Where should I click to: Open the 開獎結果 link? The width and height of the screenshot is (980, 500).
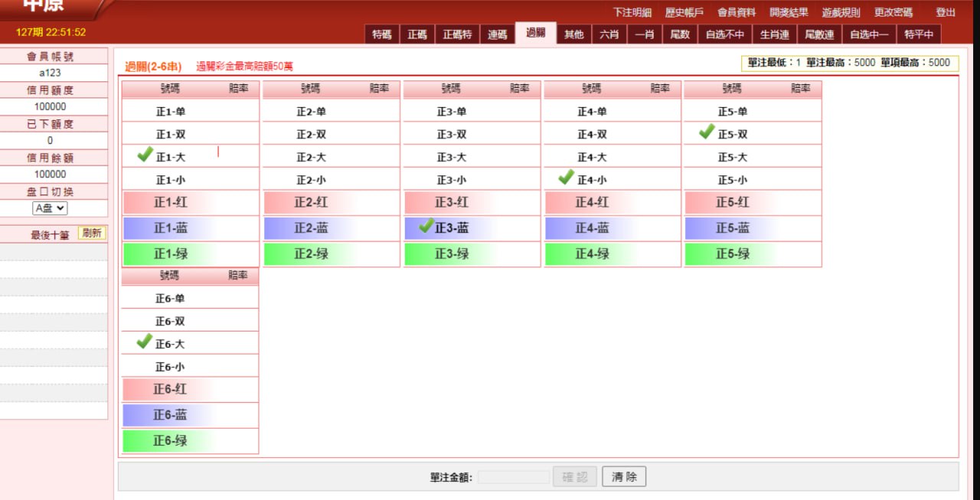(x=789, y=12)
